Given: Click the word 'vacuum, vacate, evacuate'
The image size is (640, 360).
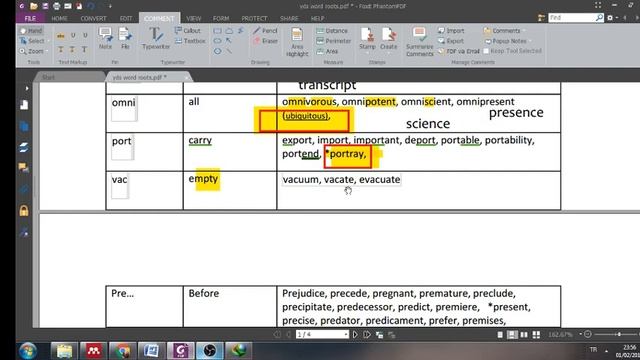Looking at the screenshot, I should tap(341, 180).
